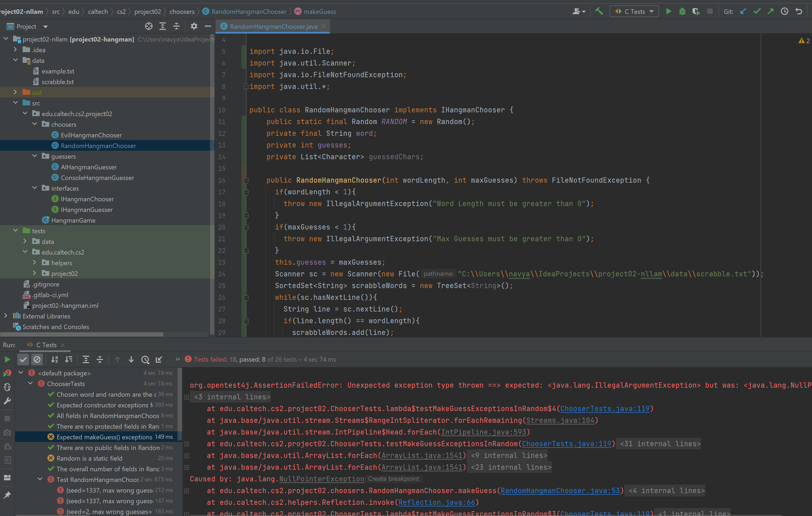Toggle show passed tests checkmark
This screenshot has height=516, width=812.
(23, 359)
